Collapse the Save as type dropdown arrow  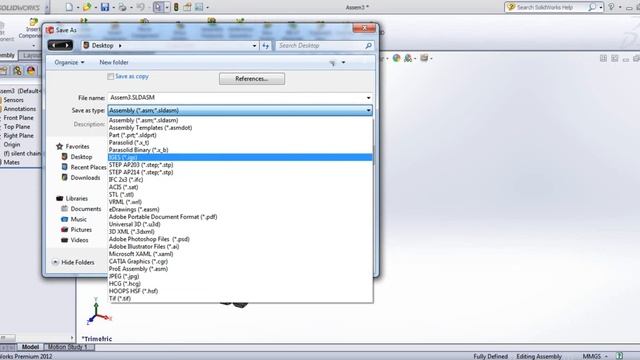click(368, 111)
